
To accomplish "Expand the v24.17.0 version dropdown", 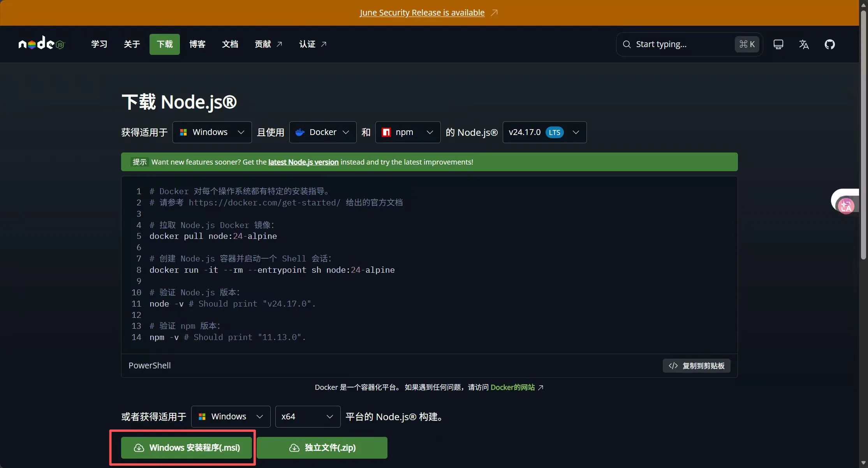I will (x=544, y=132).
